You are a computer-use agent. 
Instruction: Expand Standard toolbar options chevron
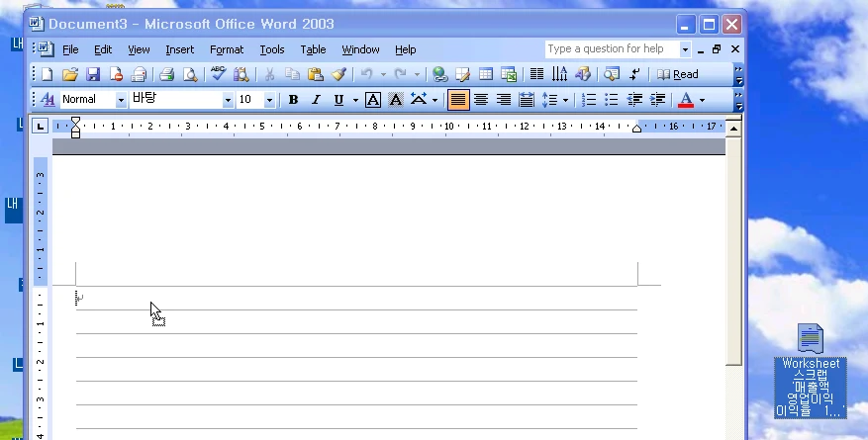tap(738, 74)
